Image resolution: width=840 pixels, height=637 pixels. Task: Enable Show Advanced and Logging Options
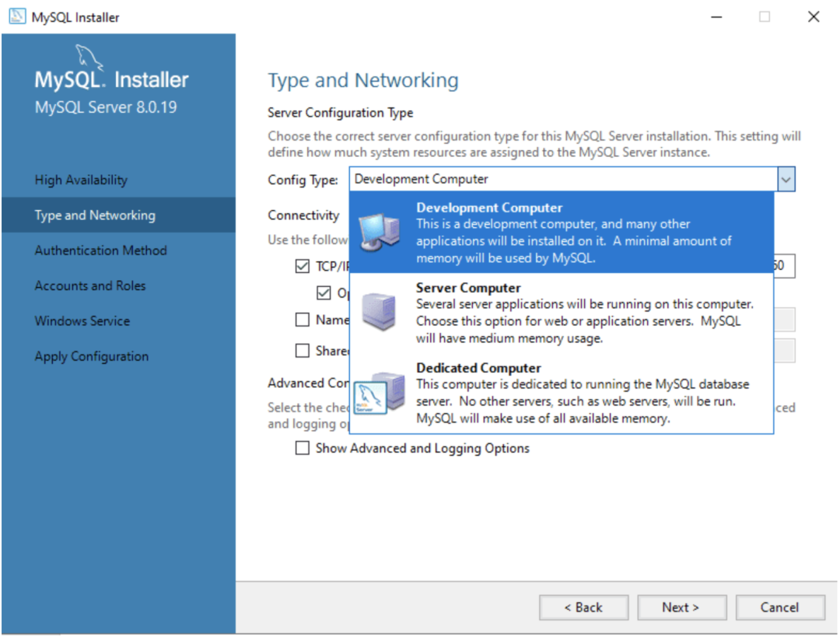coord(303,448)
